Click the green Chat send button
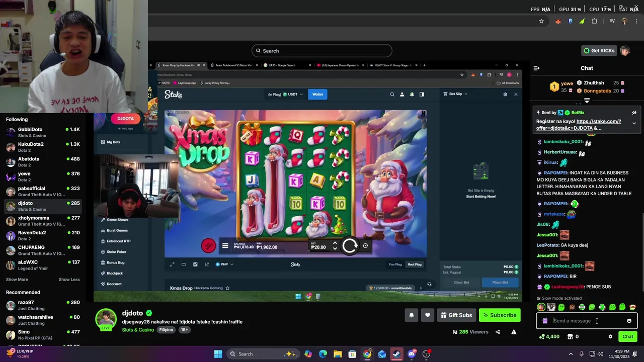This screenshot has height=362, width=644. click(628, 337)
